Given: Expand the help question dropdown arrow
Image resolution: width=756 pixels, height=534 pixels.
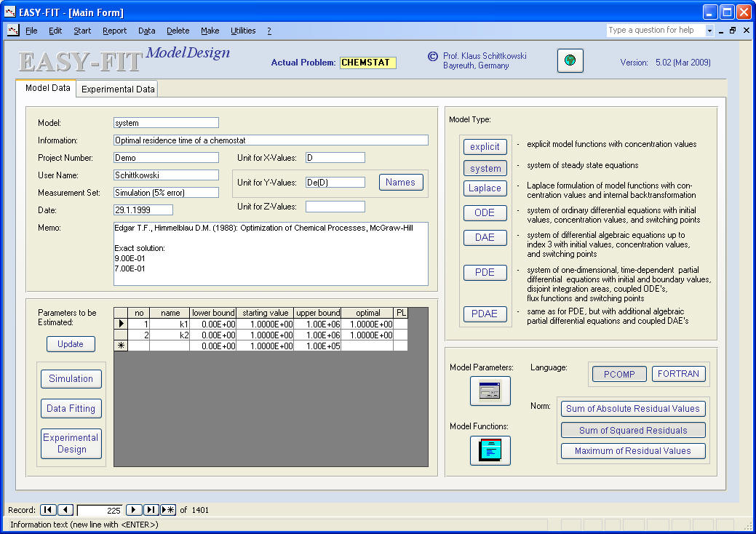Looking at the screenshot, I should pyautogui.click(x=709, y=31).
